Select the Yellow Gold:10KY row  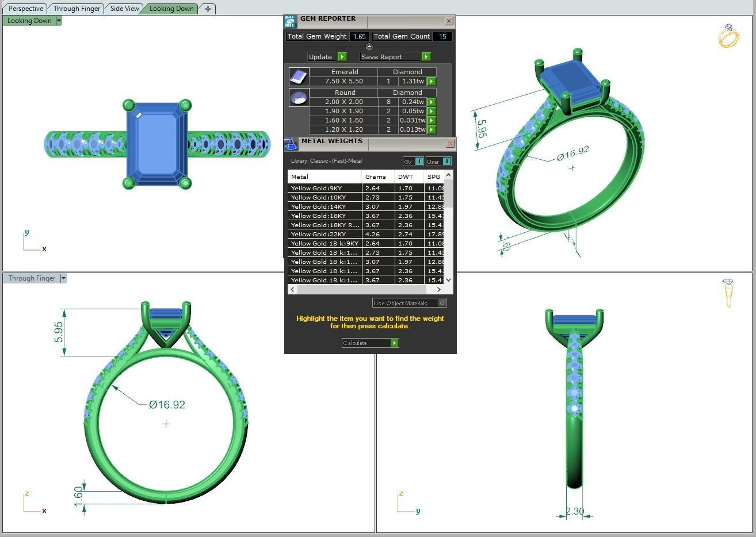click(x=366, y=197)
